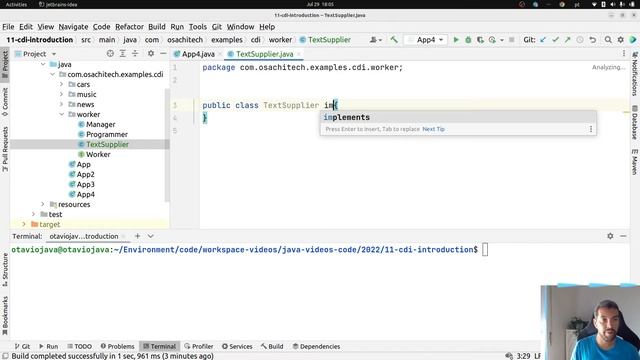Open the Dependencies tool window
The width and height of the screenshot is (640, 360).
click(316, 346)
